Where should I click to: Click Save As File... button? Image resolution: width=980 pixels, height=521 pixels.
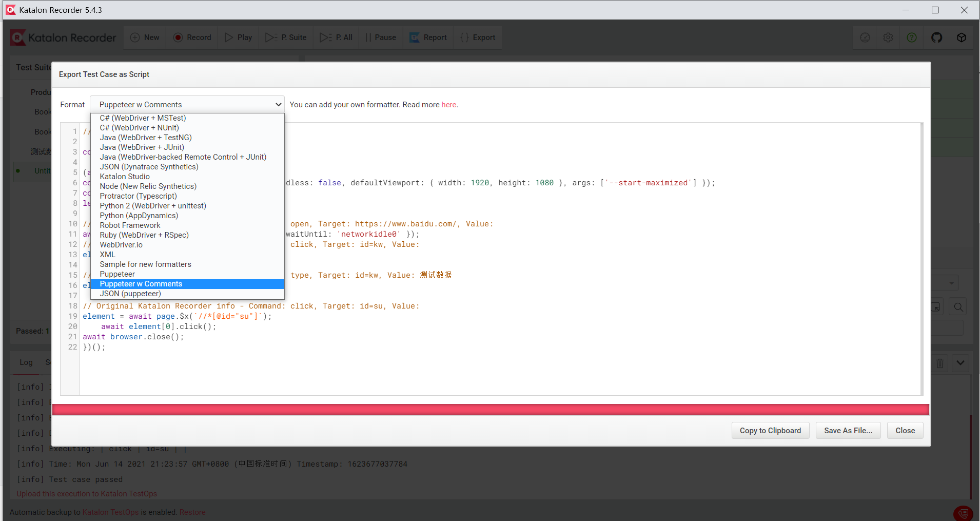pyautogui.click(x=848, y=431)
